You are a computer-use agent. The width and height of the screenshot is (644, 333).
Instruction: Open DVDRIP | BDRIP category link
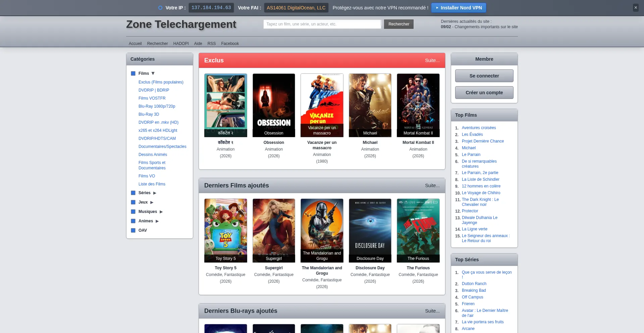154,90
